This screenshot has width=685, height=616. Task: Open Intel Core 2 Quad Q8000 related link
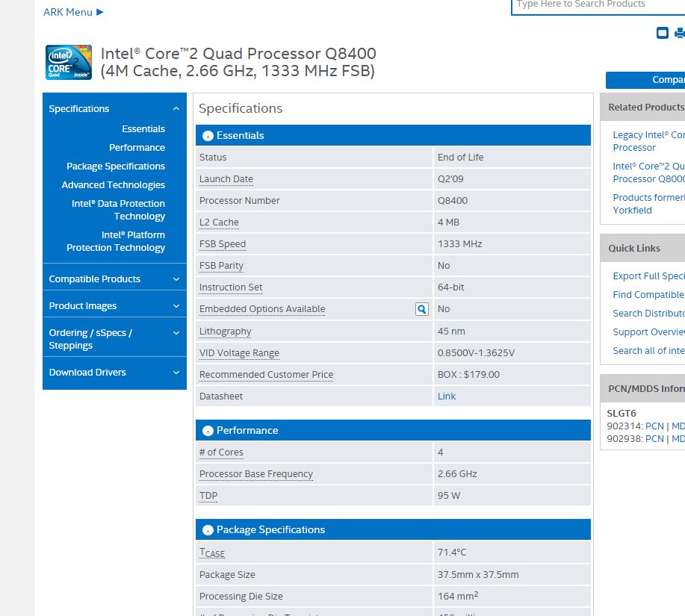[x=648, y=172]
